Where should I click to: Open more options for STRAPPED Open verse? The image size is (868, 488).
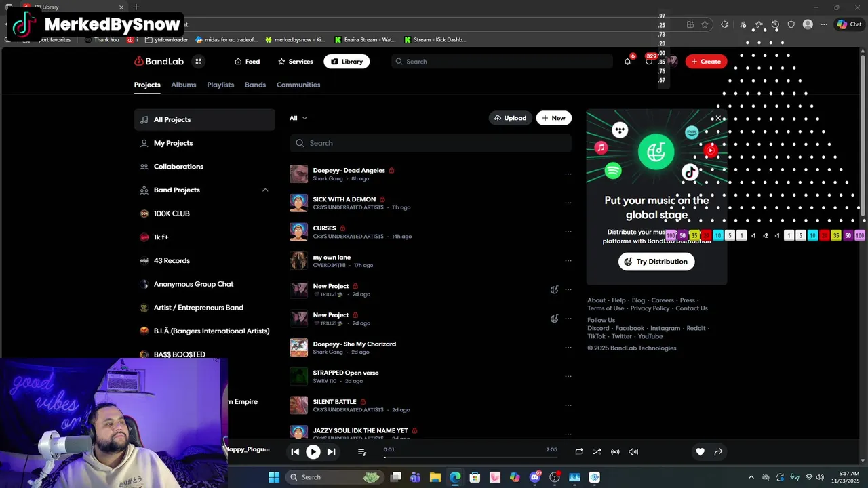(x=568, y=376)
